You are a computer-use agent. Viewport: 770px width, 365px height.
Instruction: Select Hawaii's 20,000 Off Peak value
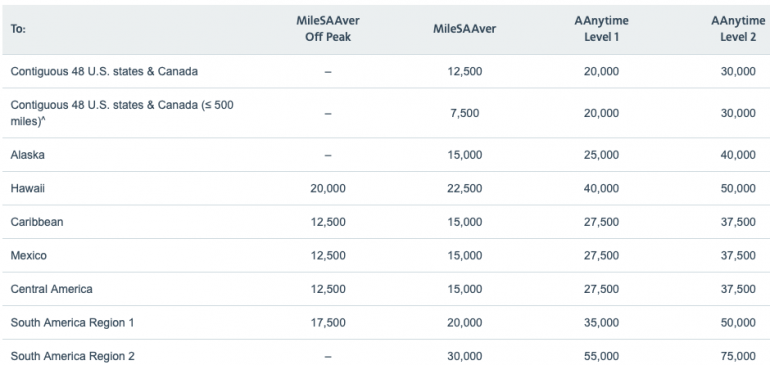click(x=328, y=188)
